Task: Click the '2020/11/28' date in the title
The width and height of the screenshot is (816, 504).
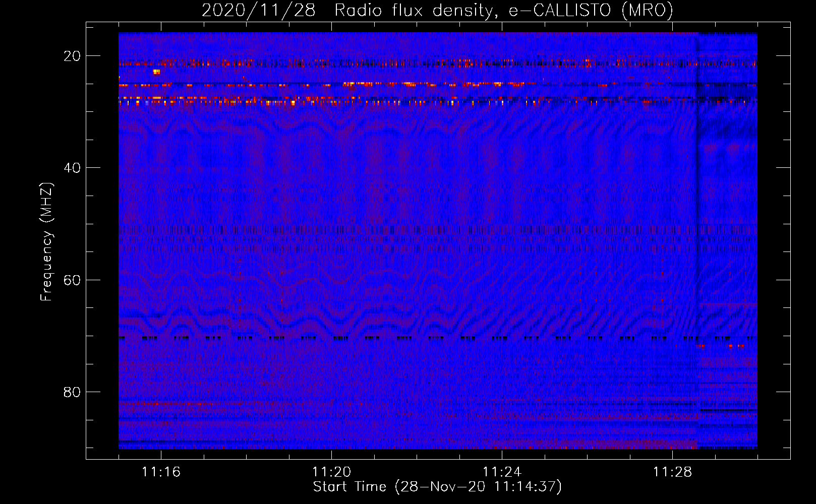Action: point(259,10)
